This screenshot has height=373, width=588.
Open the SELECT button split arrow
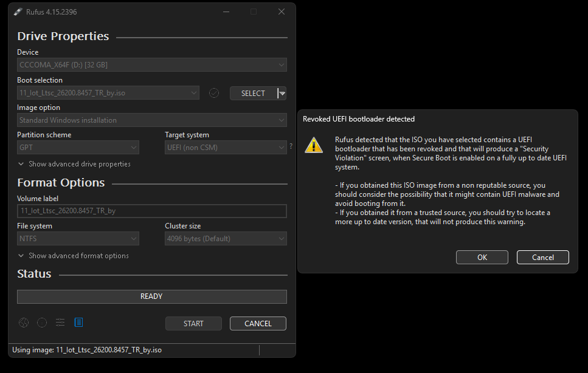pyautogui.click(x=282, y=94)
